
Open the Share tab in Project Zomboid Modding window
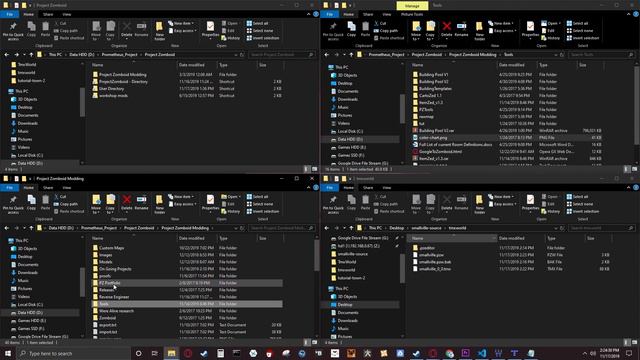click(x=48, y=187)
